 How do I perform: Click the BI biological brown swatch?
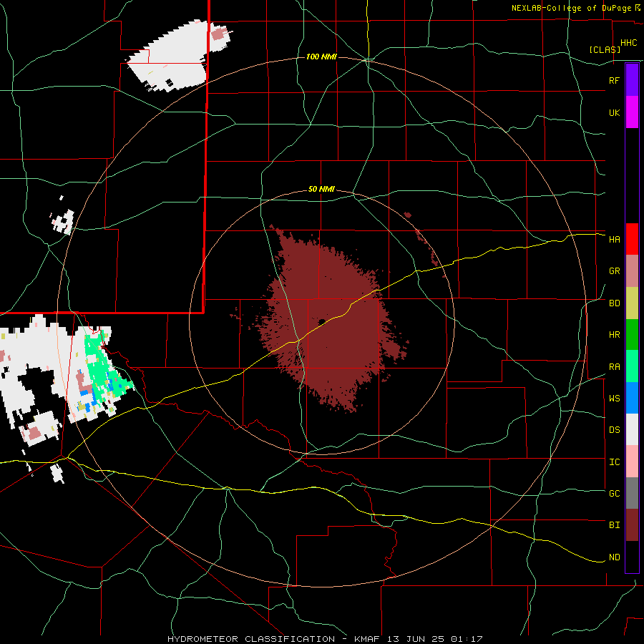pyautogui.click(x=632, y=525)
